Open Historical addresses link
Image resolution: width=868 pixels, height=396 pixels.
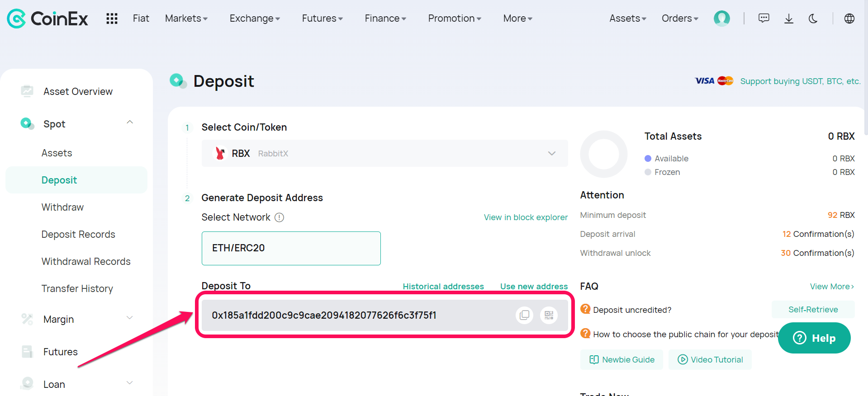point(443,286)
